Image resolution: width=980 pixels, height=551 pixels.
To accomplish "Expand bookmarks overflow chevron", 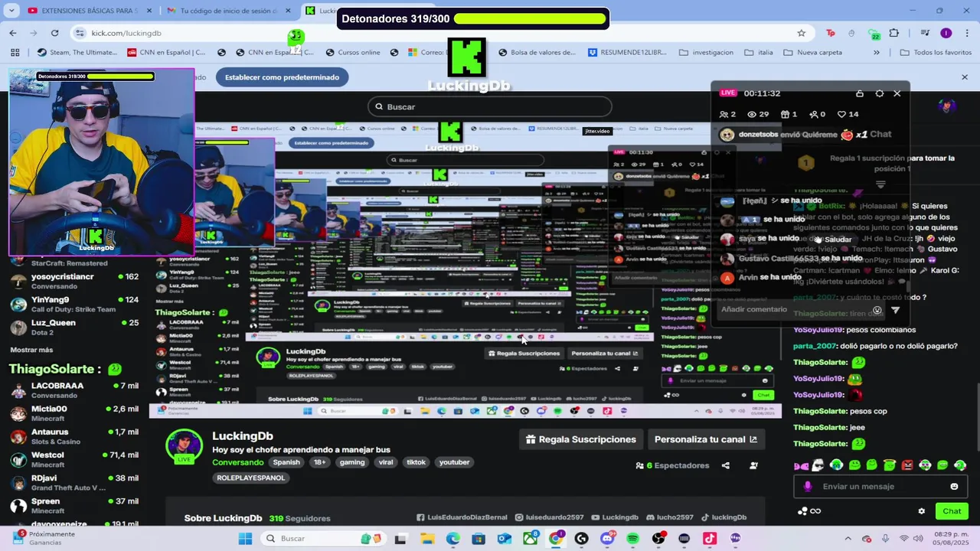I will 877,53.
